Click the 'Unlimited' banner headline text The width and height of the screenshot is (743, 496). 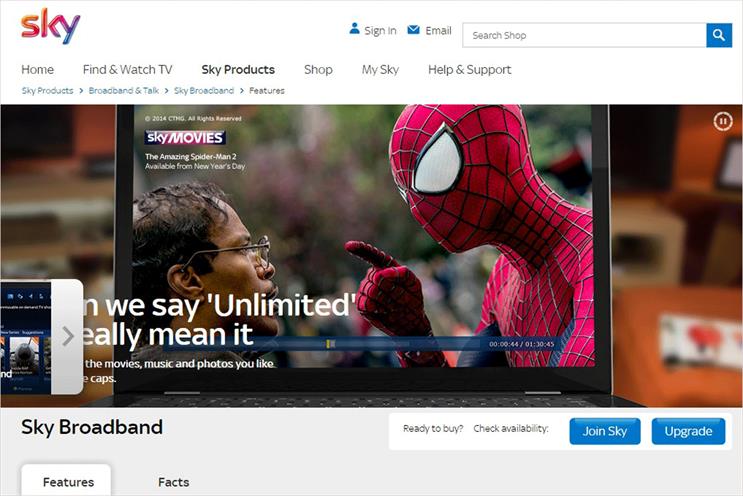click(219, 320)
